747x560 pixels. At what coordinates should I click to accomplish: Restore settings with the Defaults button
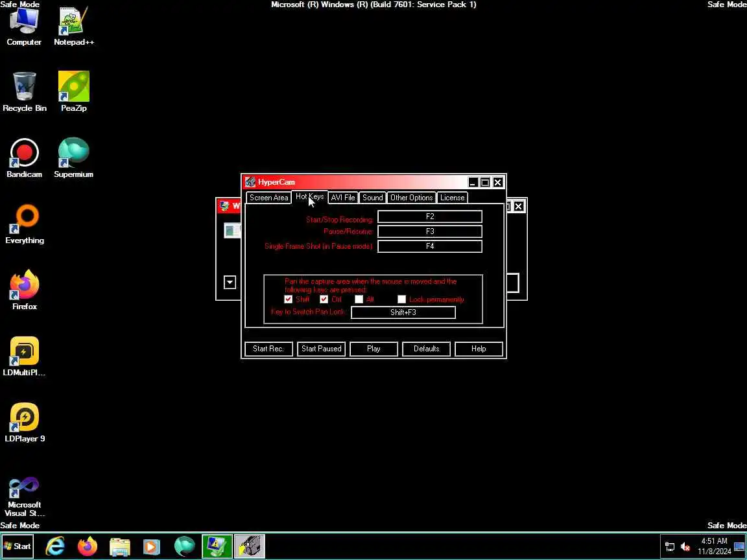click(x=427, y=349)
